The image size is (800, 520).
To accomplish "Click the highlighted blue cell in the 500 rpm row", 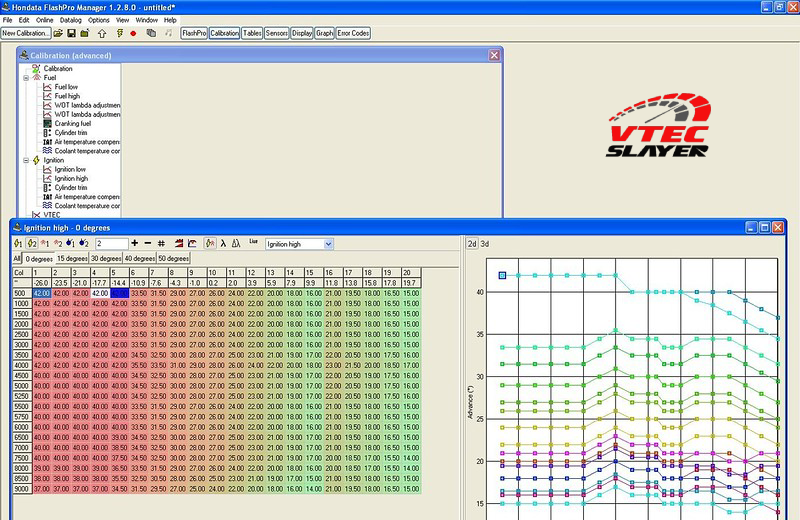I will (120, 293).
